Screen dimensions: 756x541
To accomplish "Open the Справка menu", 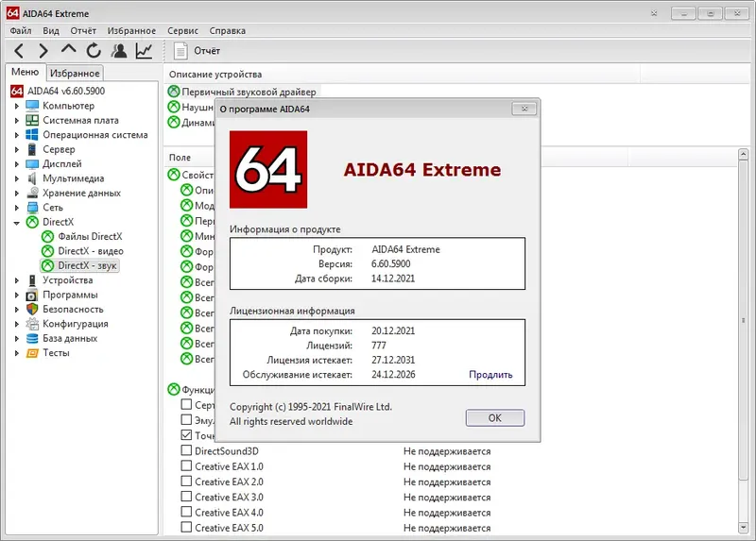I will point(227,31).
